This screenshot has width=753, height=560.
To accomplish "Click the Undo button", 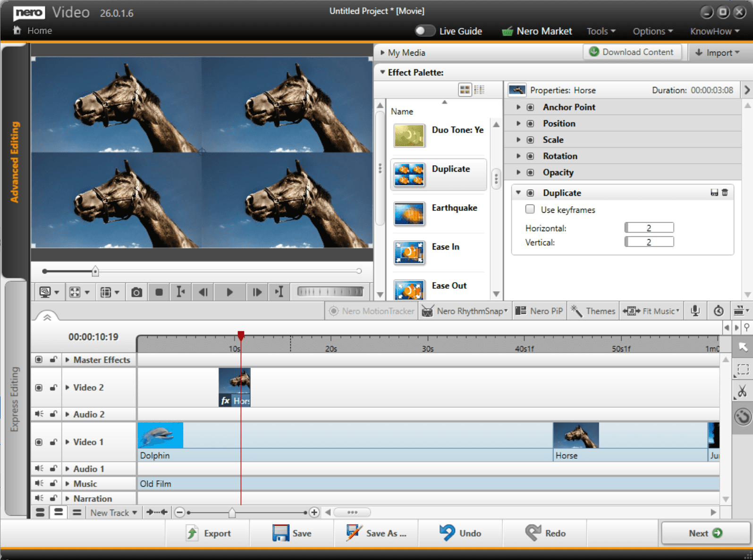I will (460, 533).
